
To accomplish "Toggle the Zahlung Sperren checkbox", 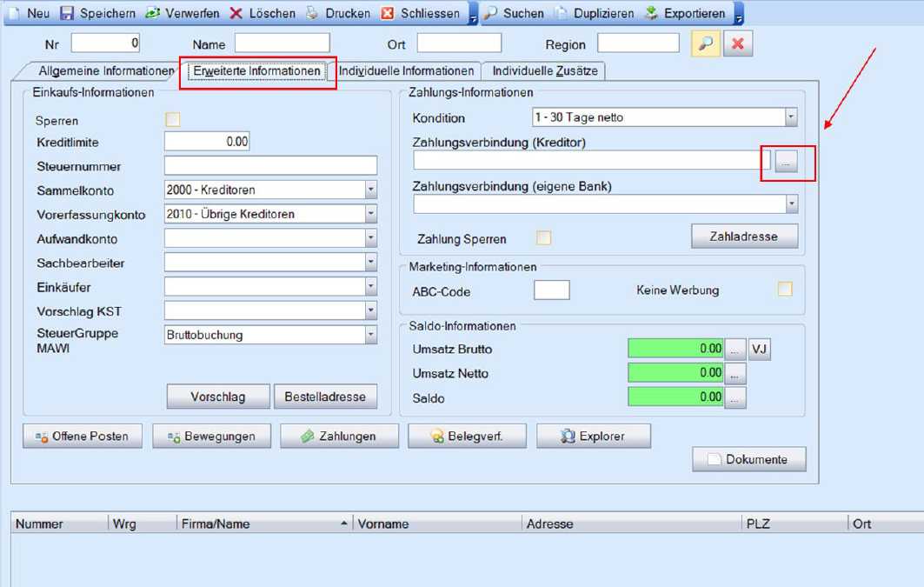I will tap(544, 238).
